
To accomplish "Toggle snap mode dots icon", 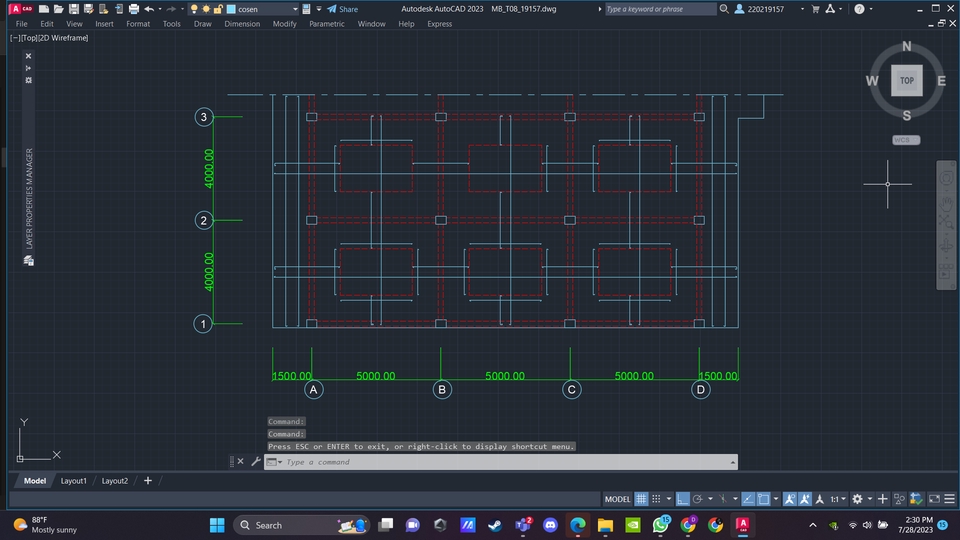I will point(656,499).
